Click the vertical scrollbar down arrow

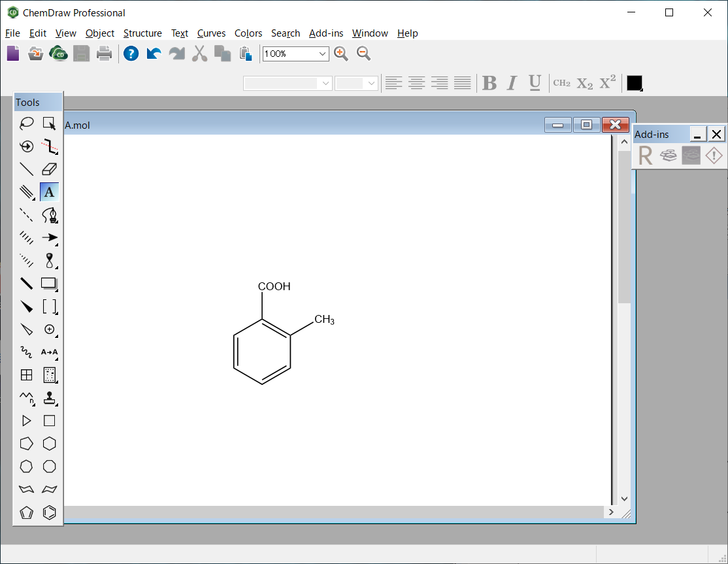click(x=624, y=498)
